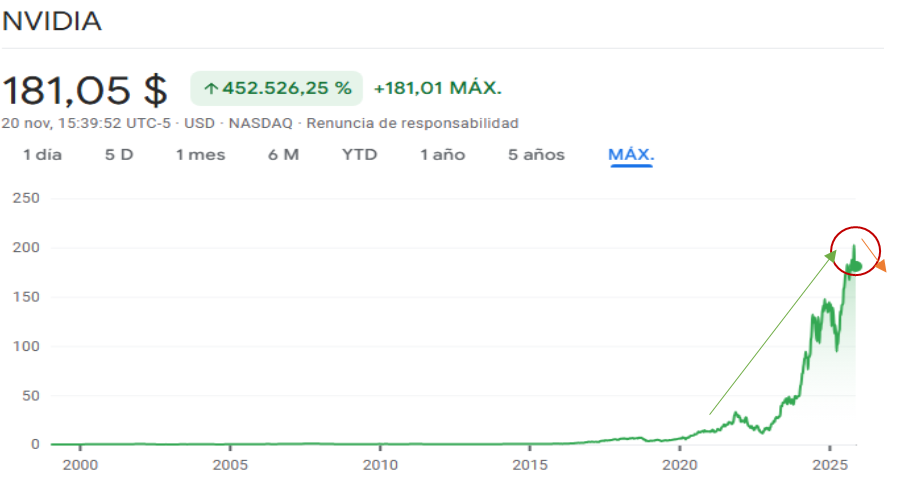The width and height of the screenshot is (900, 487).
Task: Click the 2025 label on the time axis
Action: 830,465
